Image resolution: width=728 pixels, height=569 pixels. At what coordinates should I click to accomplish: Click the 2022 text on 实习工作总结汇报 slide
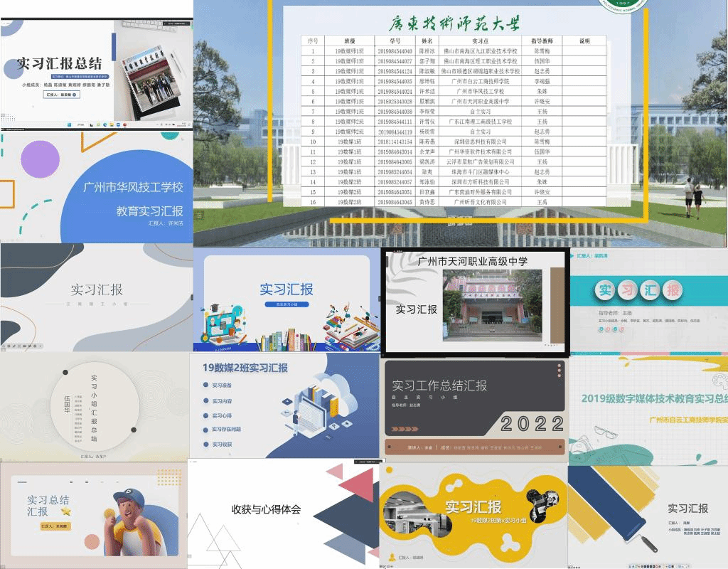click(533, 424)
